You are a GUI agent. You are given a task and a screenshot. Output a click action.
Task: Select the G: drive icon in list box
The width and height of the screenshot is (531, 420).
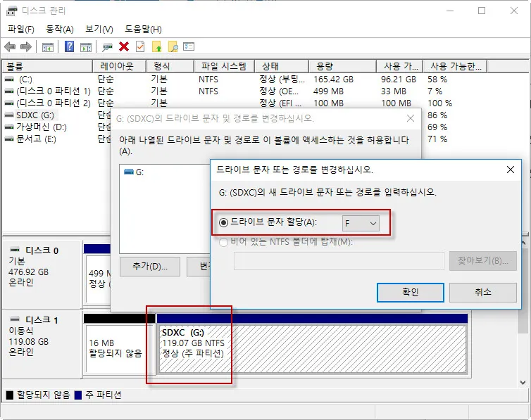tap(129, 172)
